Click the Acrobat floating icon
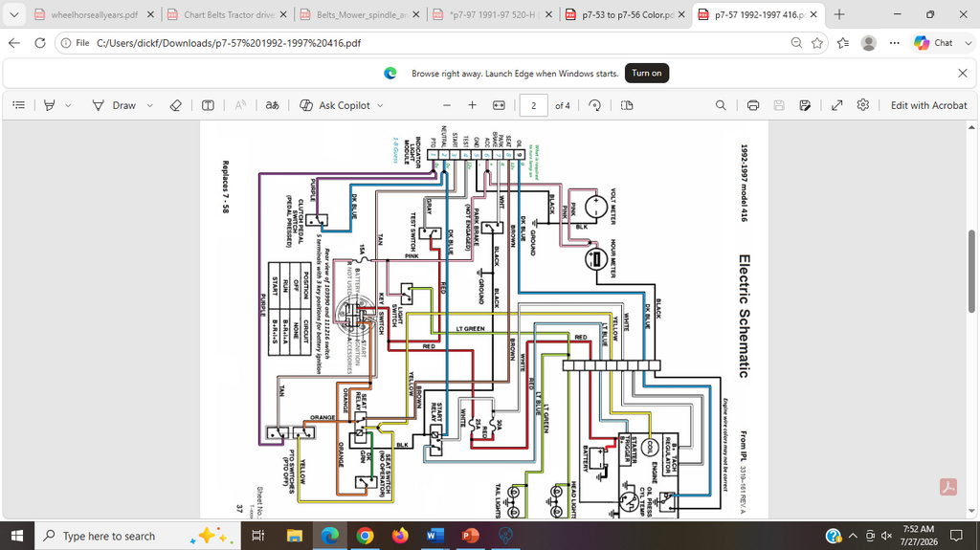Screen dimensions: 980x550 948,487
